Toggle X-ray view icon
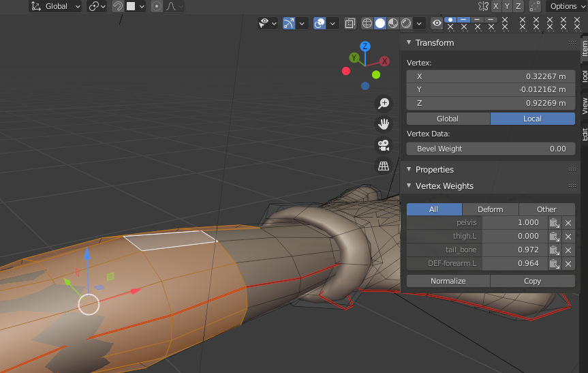 click(x=350, y=23)
